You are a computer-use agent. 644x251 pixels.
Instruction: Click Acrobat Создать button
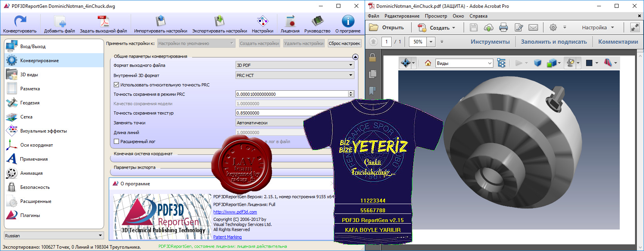437,27
